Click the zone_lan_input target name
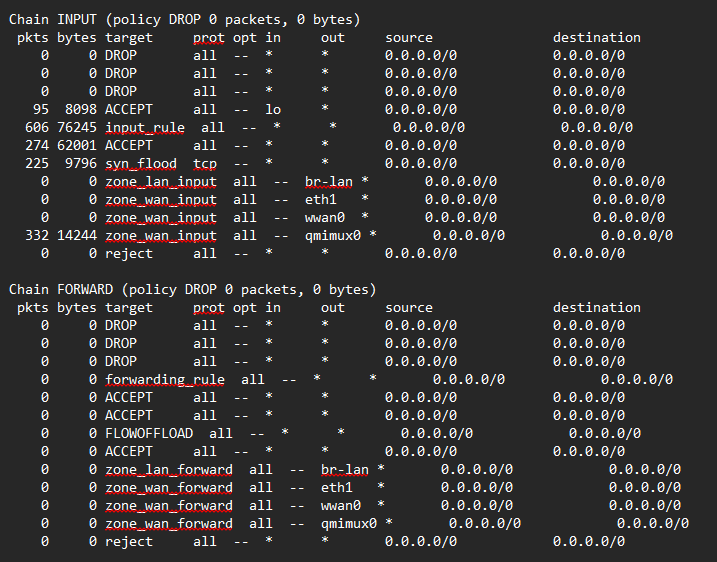The width and height of the screenshot is (717, 562). pyautogui.click(x=160, y=181)
